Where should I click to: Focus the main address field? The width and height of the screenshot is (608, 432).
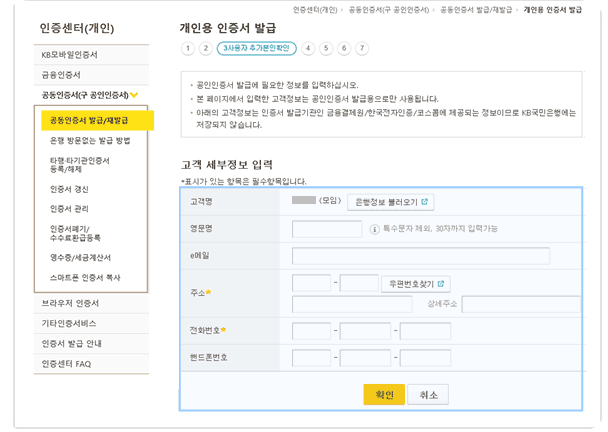pos(352,304)
